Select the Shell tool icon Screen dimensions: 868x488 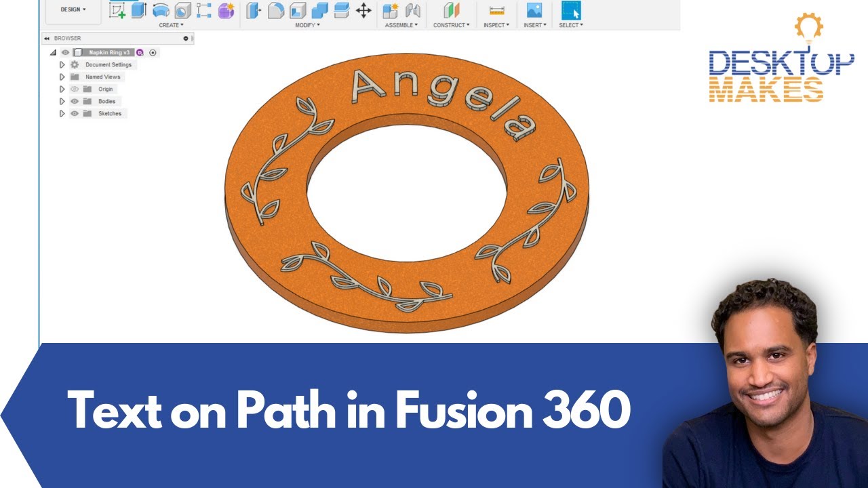tap(298, 10)
